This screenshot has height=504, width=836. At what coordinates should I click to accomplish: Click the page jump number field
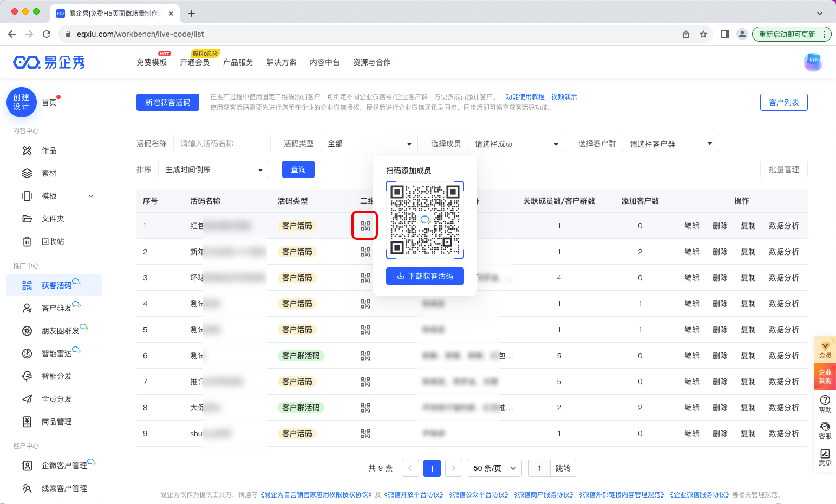point(539,468)
